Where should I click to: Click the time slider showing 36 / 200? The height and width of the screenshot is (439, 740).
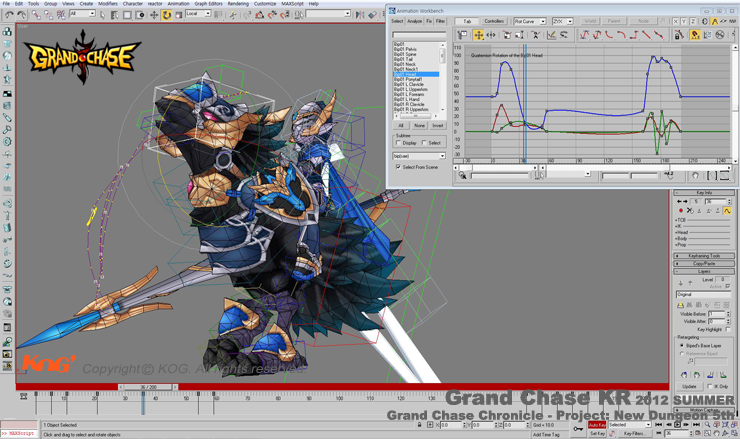148,387
